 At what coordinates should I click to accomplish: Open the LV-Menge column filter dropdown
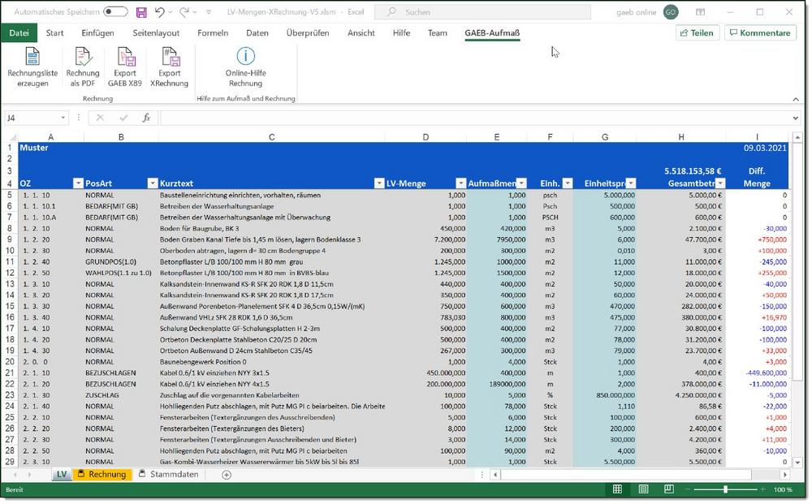point(460,183)
